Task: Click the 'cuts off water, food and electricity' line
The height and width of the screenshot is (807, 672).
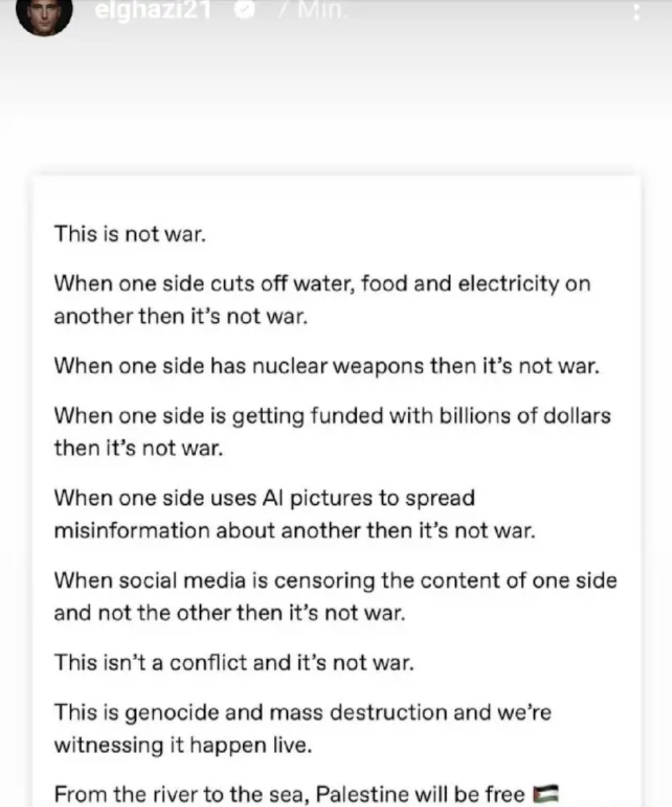Action: [322, 283]
